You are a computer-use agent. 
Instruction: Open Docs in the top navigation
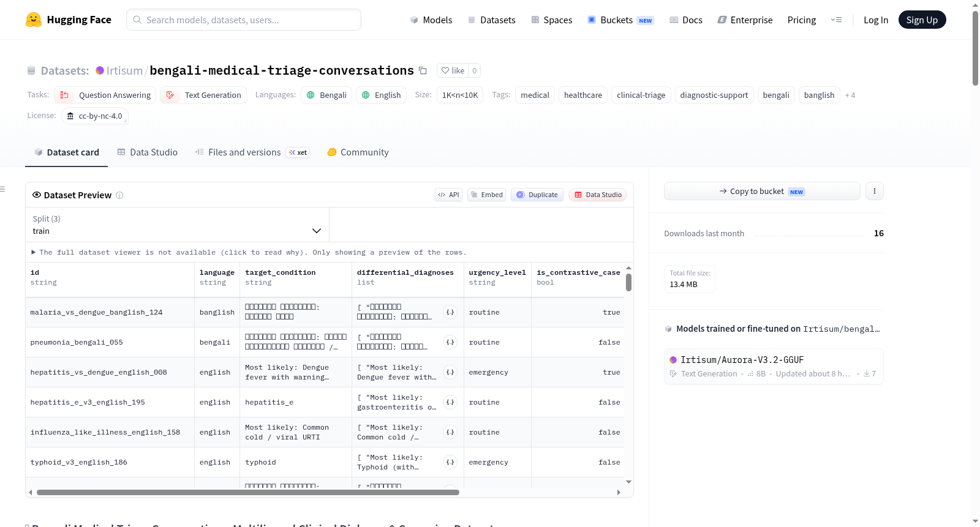686,20
